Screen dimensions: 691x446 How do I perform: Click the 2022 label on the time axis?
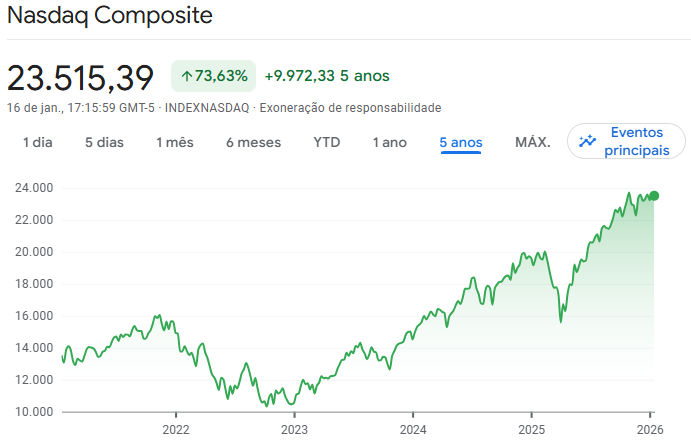click(176, 431)
